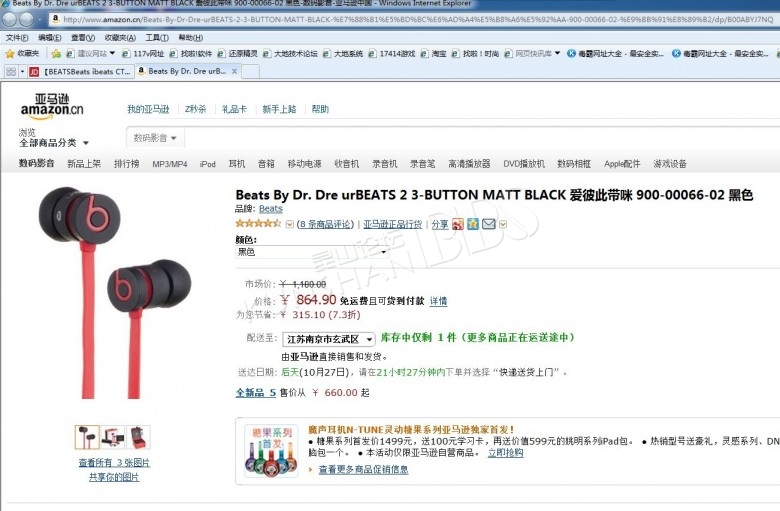Open the 编辑(E) menu

50,38
